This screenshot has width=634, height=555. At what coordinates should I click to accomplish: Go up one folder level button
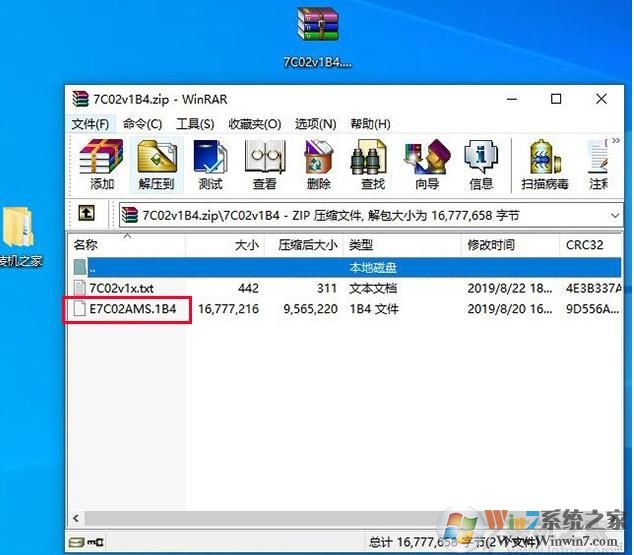pos(87,214)
